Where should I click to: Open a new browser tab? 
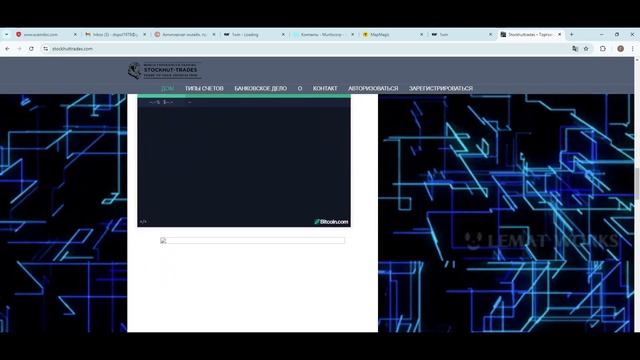pyautogui.click(x=571, y=35)
